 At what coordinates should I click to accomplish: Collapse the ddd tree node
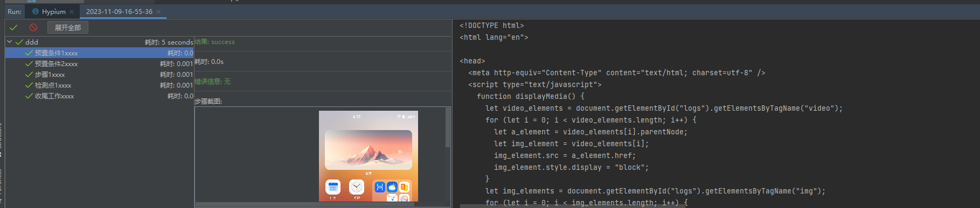coord(9,41)
